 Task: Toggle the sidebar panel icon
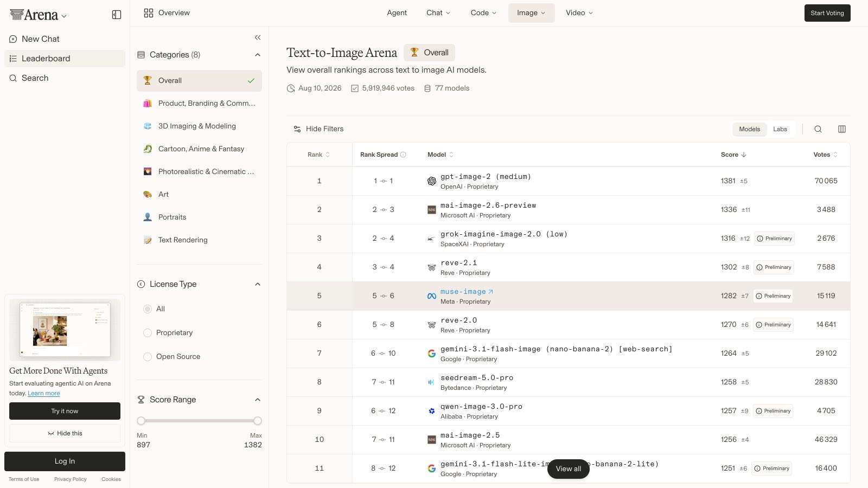click(117, 15)
